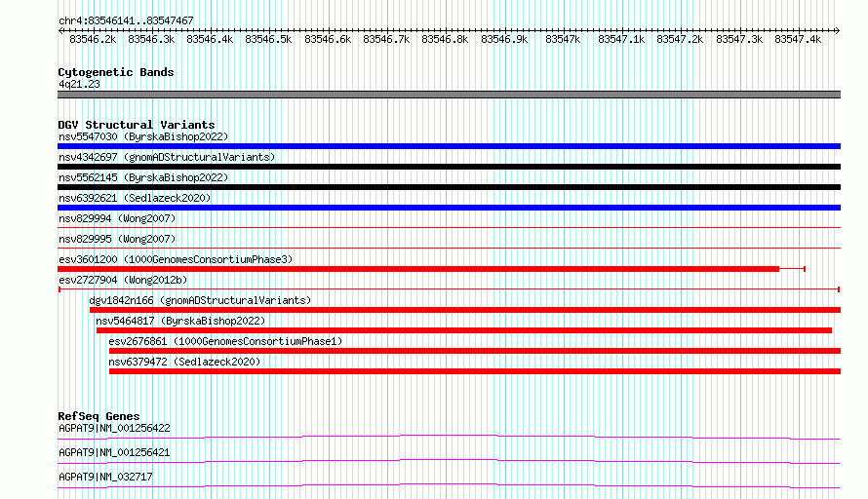Click the red bar for dgv1842n166
868x499 pixels.
tap(465, 310)
